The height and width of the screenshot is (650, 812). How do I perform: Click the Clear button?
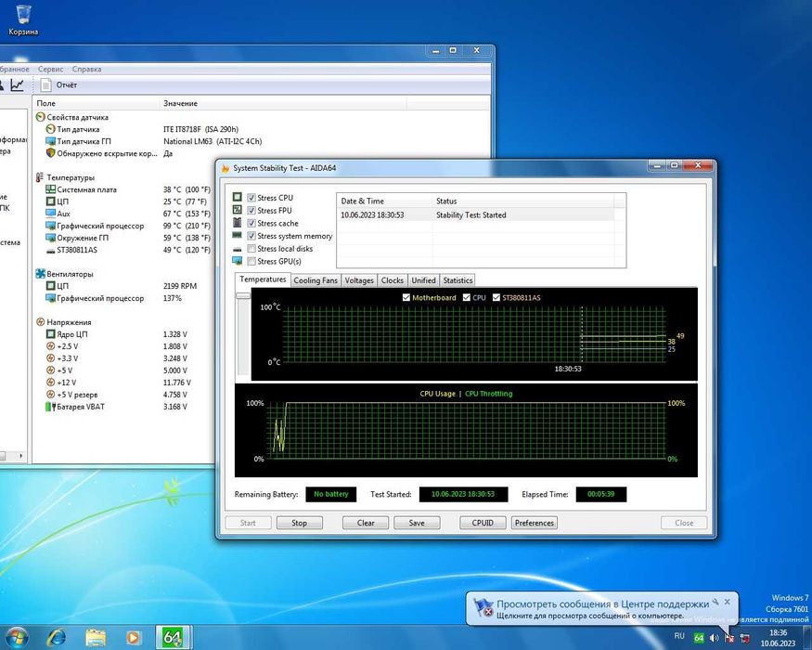[x=365, y=523]
